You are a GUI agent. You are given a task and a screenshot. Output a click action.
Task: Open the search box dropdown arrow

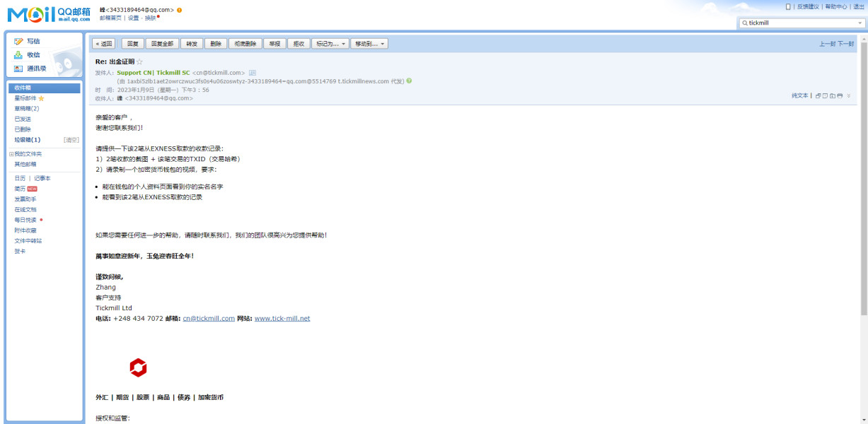pyautogui.click(x=860, y=23)
